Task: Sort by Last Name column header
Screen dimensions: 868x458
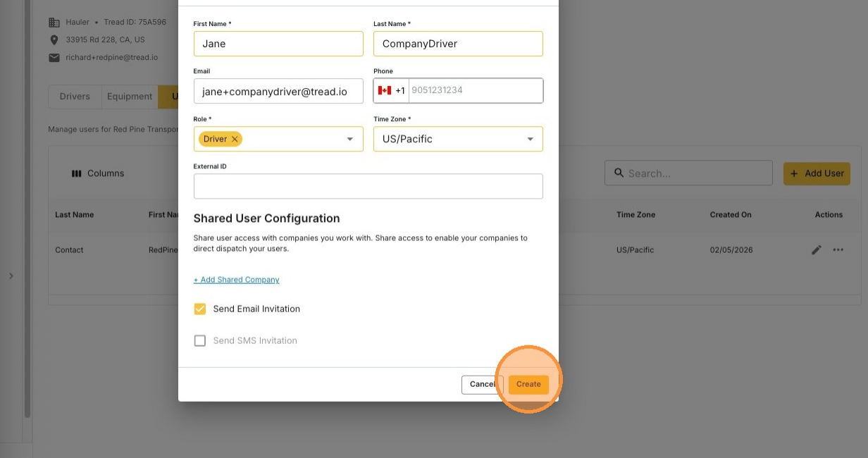Action: tap(74, 215)
